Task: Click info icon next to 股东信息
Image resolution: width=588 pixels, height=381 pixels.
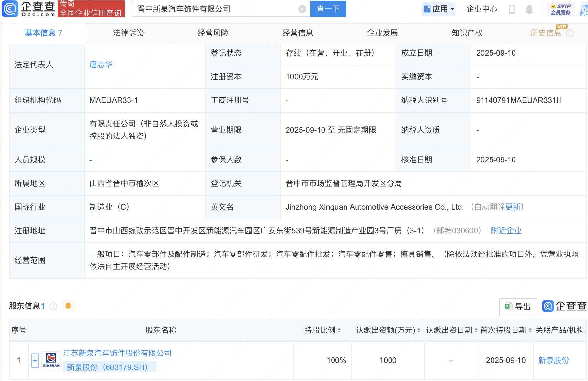Action: click(53, 306)
